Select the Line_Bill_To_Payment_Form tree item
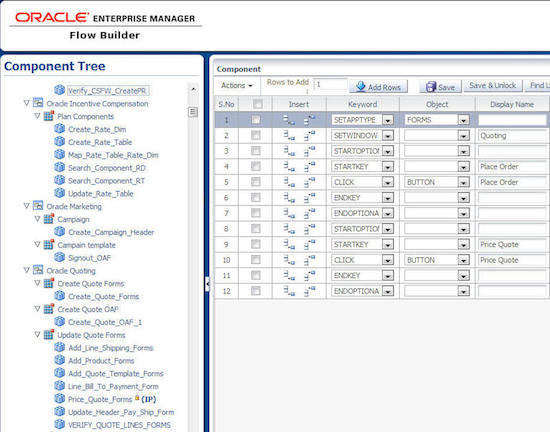The height and width of the screenshot is (432, 550). click(113, 386)
